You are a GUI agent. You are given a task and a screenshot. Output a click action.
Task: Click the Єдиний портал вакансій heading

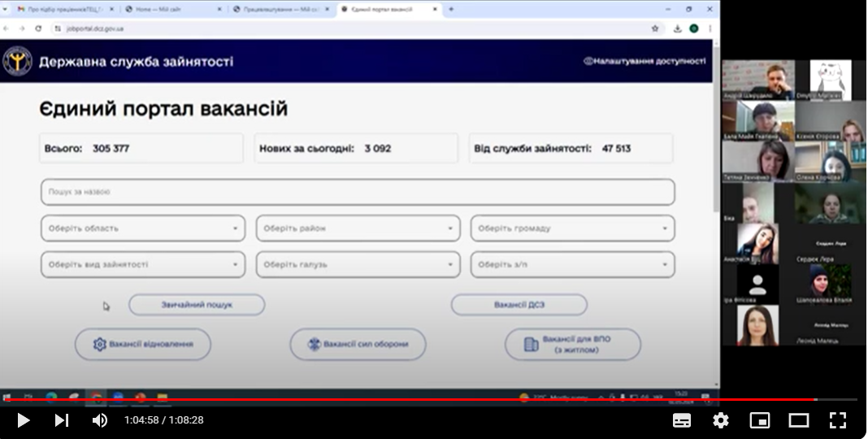pyautogui.click(x=163, y=108)
